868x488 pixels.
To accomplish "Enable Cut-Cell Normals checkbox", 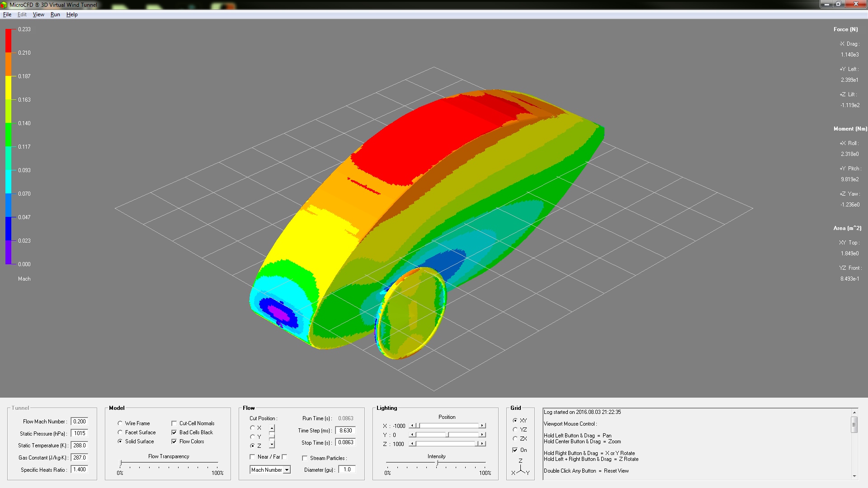I will click(x=174, y=423).
